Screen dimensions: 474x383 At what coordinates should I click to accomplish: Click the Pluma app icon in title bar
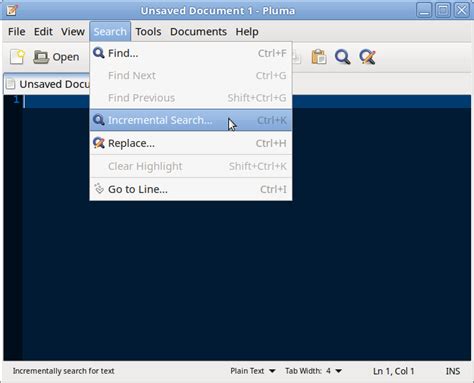click(x=12, y=10)
